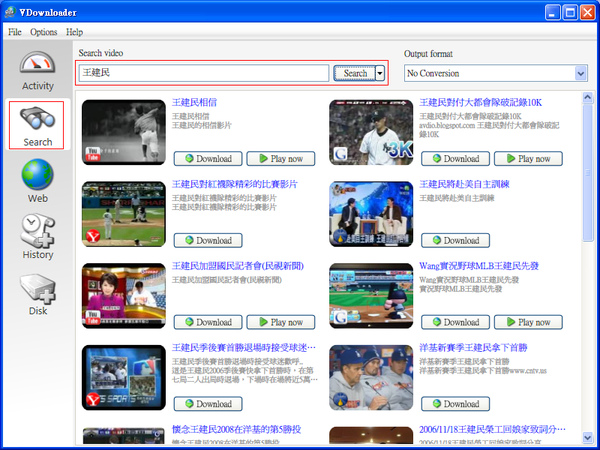Image resolution: width=600 pixels, height=450 pixels.
Task: Click the results vertical scrollbar thumb
Action: pyautogui.click(x=588, y=173)
